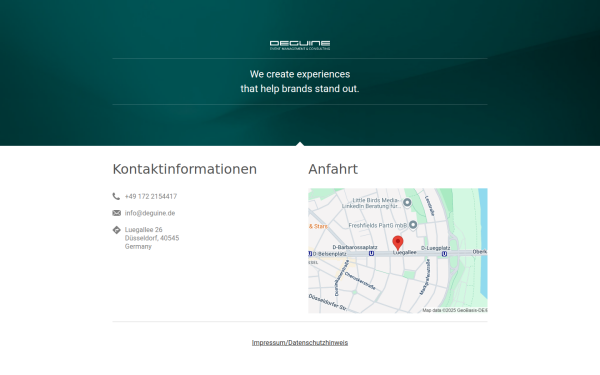Click the phone number +49 172 2154417
Screen dimensions: 600x375
pyautogui.click(x=151, y=196)
